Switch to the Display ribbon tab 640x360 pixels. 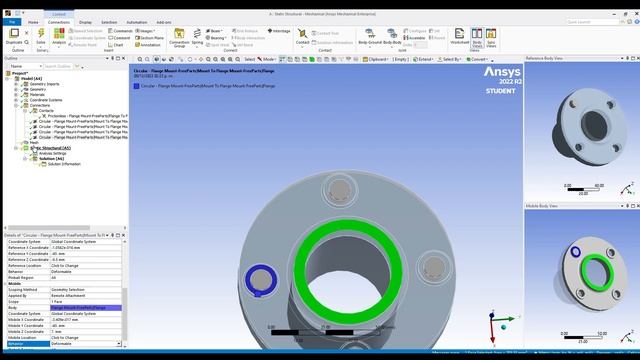85,22
